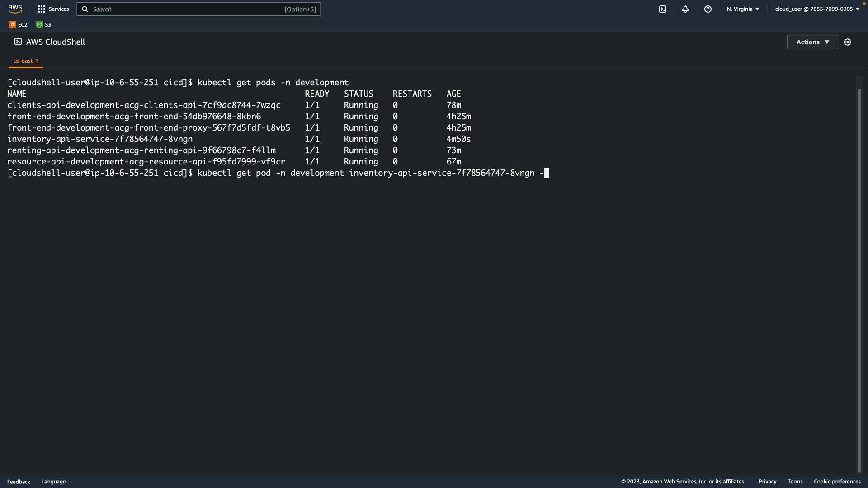
Task: Click the AWS logo home icon
Action: point(15,9)
